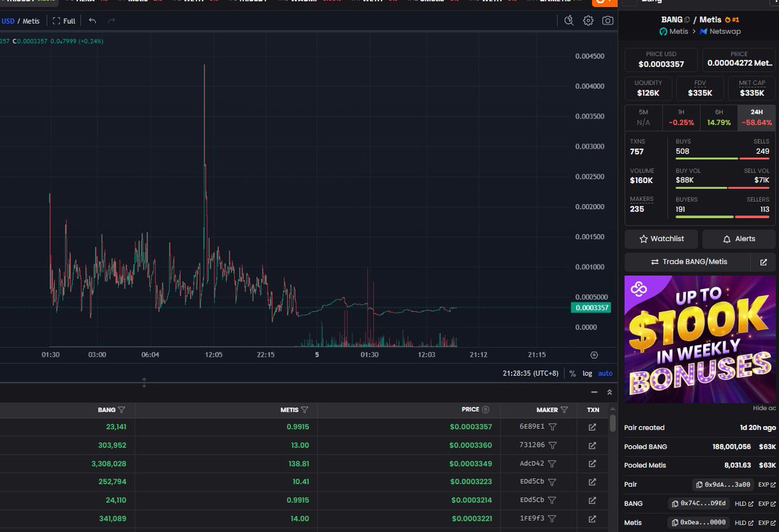Click the magnifier icon left of chart settings gear
Image resolution: width=779 pixels, height=532 pixels.
[569, 21]
